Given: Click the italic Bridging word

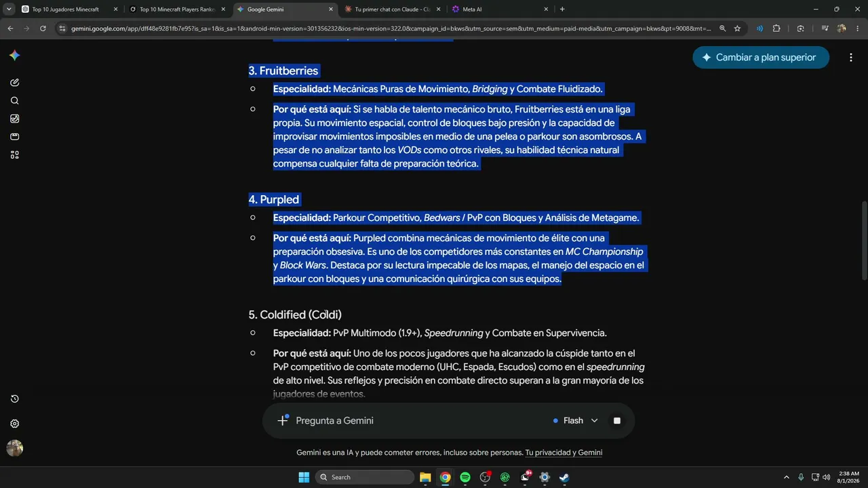Looking at the screenshot, I should click(x=490, y=89).
